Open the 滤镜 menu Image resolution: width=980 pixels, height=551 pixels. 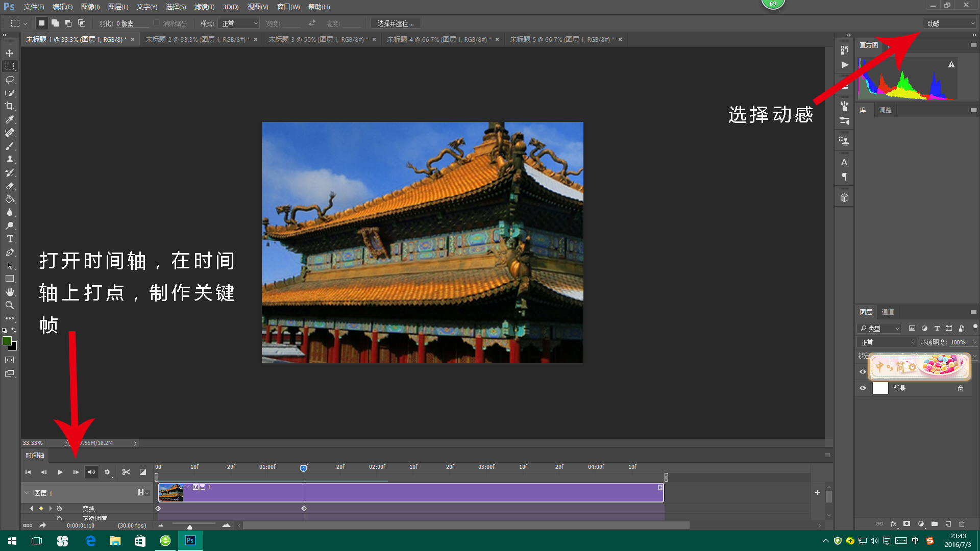tap(204, 7)
